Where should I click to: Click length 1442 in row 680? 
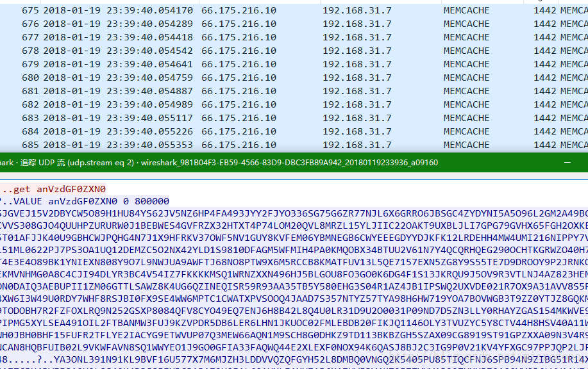(545, 78)
